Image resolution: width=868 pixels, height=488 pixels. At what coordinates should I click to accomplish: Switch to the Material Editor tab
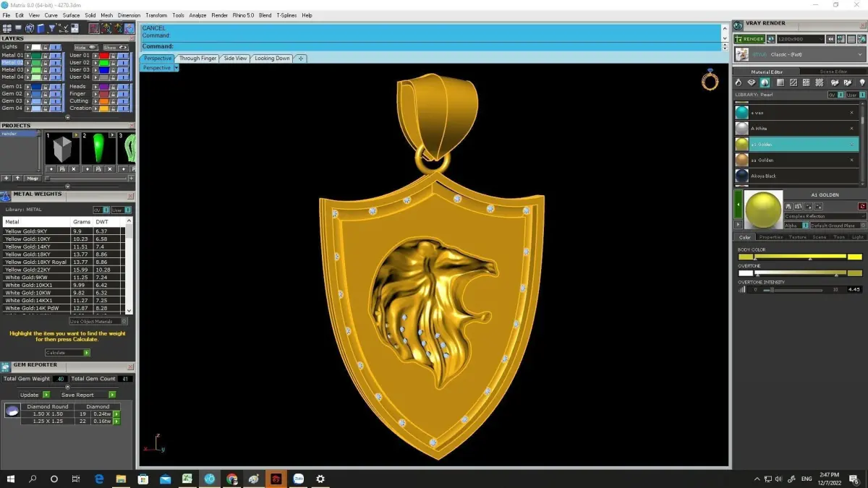767,72
